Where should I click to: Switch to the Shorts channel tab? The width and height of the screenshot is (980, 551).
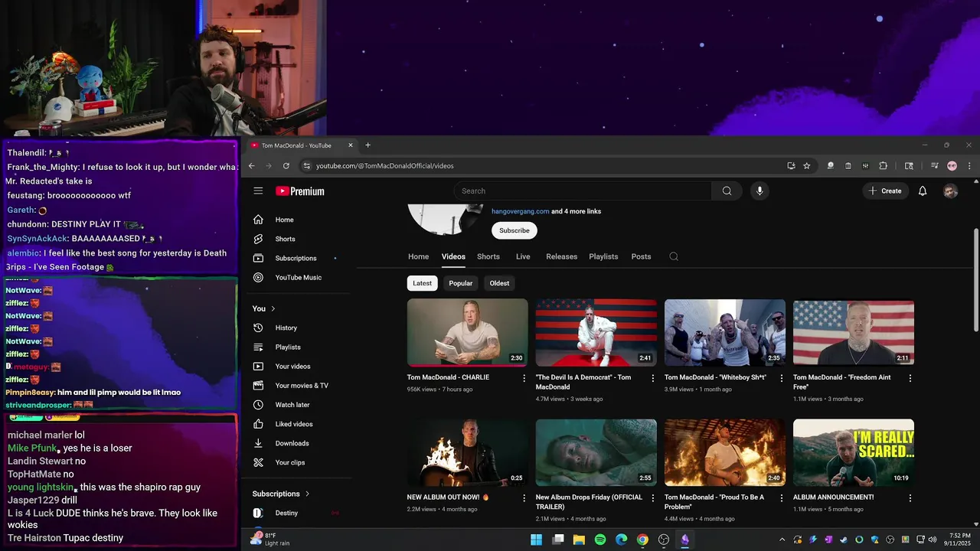point(488,256)
